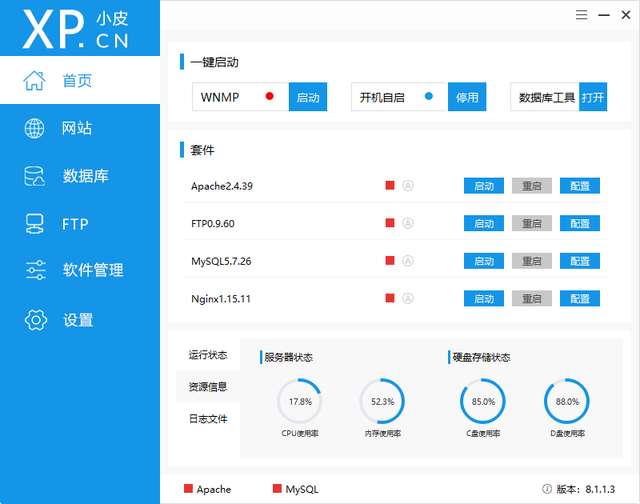Select the 运行状态 tab
The image size is (640, 504).
tap(208, 355)
